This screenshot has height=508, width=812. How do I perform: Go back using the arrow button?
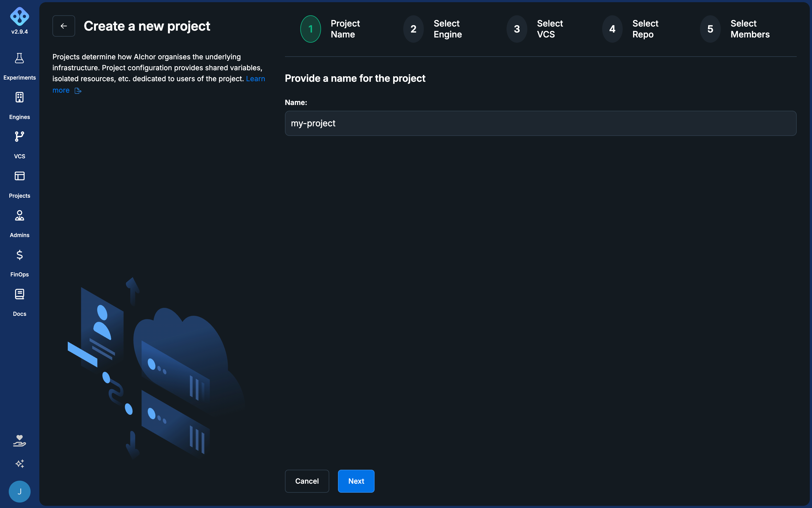64,26
